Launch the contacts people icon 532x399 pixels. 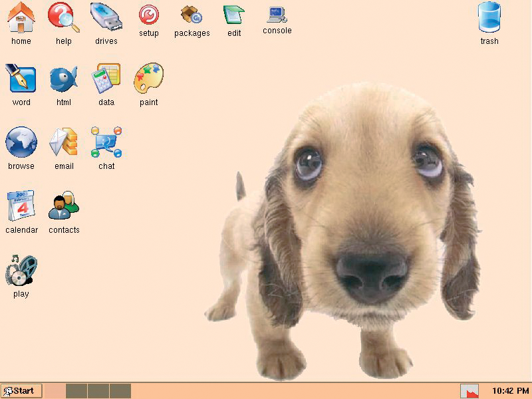point(63,205)
